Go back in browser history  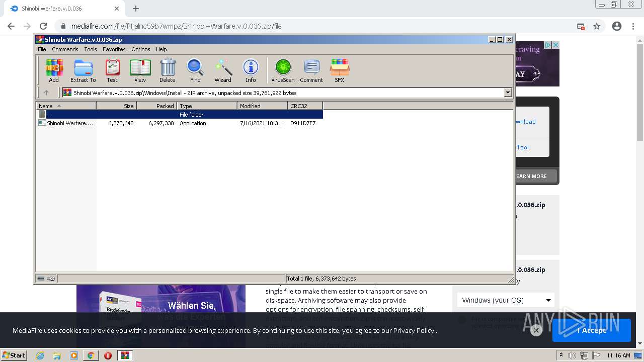tap(11, 26)
